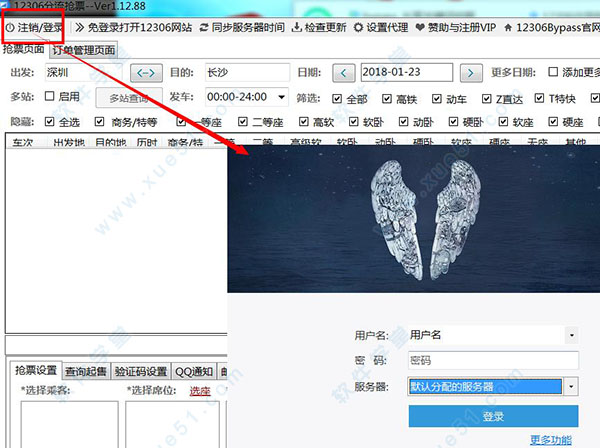Expand the 用户名 combo box arrow

pyautogui.click(x=572, y=335)
